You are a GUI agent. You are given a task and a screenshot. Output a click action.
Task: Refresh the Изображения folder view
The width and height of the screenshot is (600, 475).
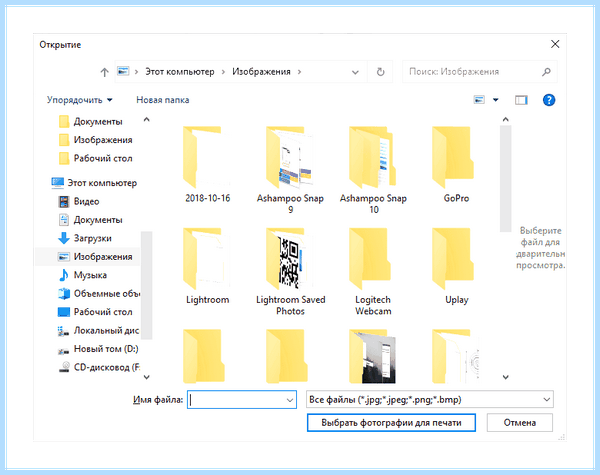(380, 72)
